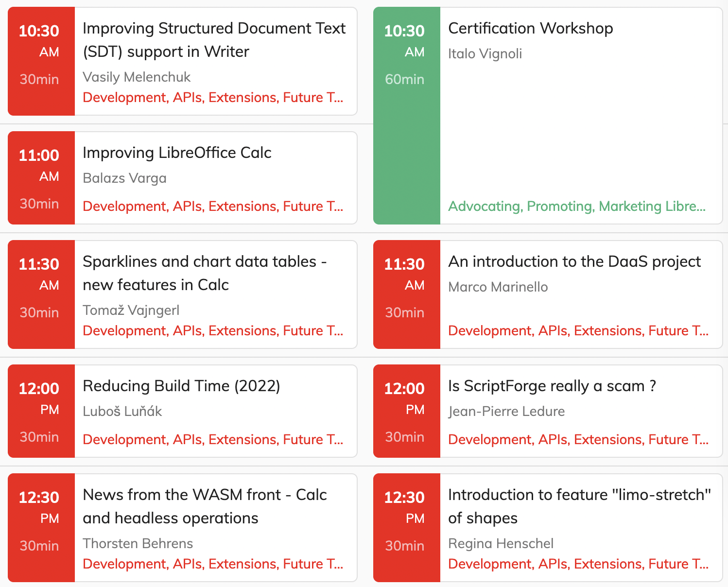
Task: Open 'Introduction to feature limo-stretch' talk
Action: pyautogui.click(x=579, y=506)
